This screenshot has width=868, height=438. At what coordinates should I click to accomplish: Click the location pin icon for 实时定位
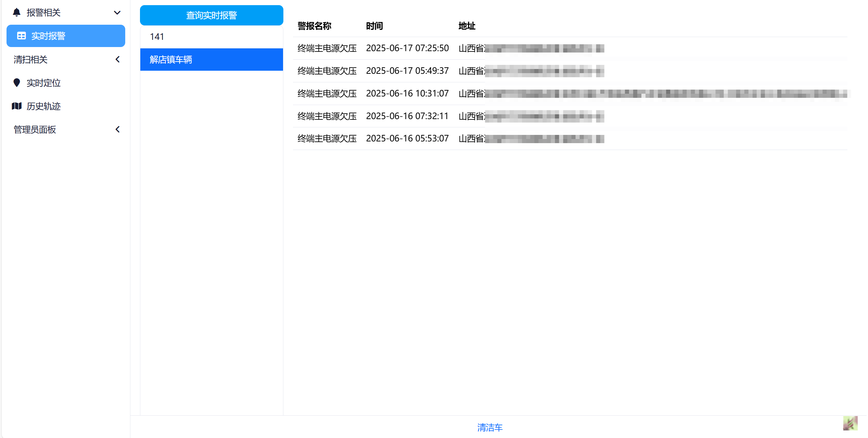tap(16, 83)
